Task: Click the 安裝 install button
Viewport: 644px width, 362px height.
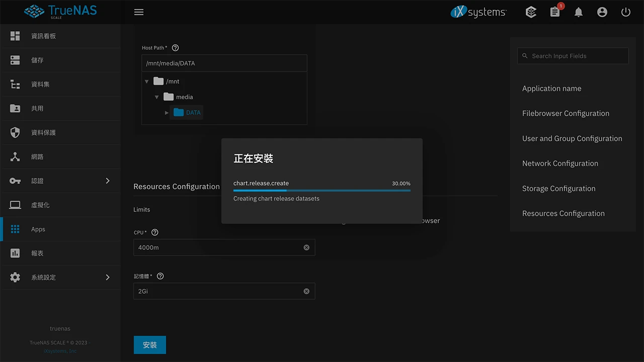Action: (x=149, y=345)
